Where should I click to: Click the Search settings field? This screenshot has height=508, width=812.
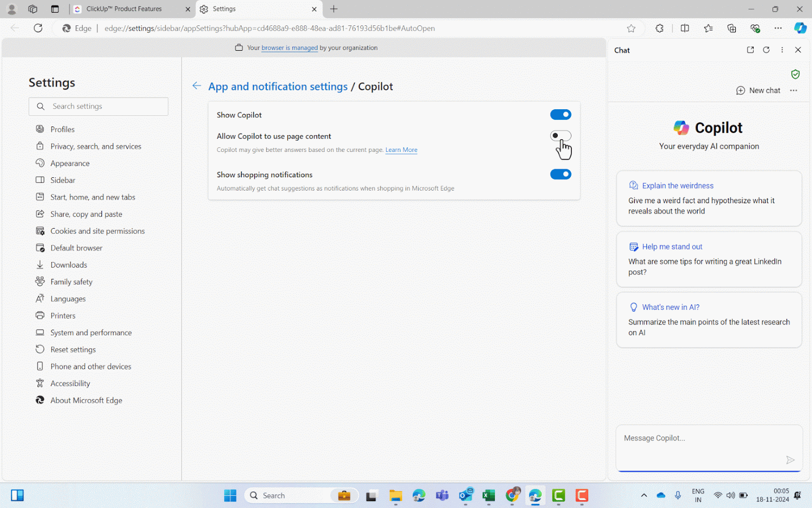98,106
